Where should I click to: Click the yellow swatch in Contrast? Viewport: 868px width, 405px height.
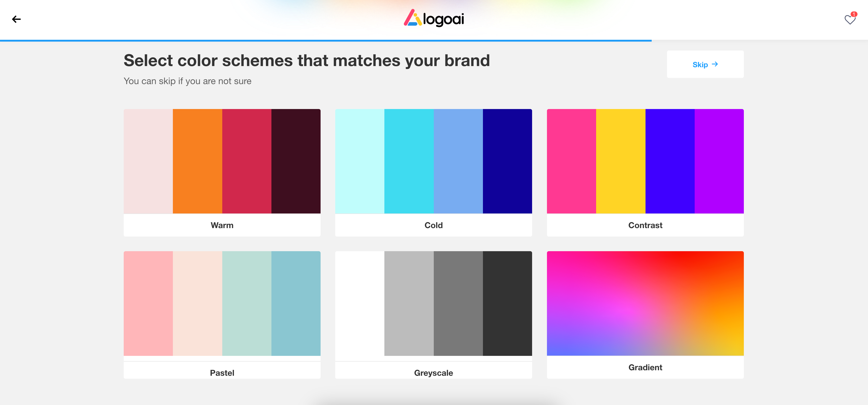[x=620, y=161]
